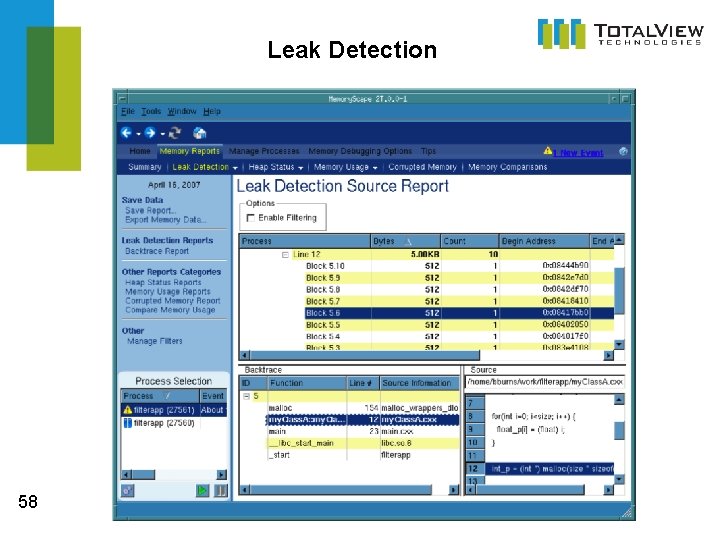Click the source pane scroll up arrow
Viewport: 720px width, 540px height.
point(619,400)
